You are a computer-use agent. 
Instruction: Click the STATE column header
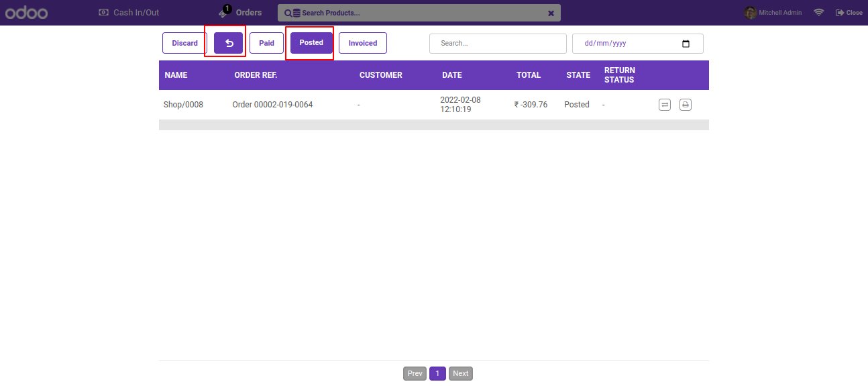(x=578, y=75)
